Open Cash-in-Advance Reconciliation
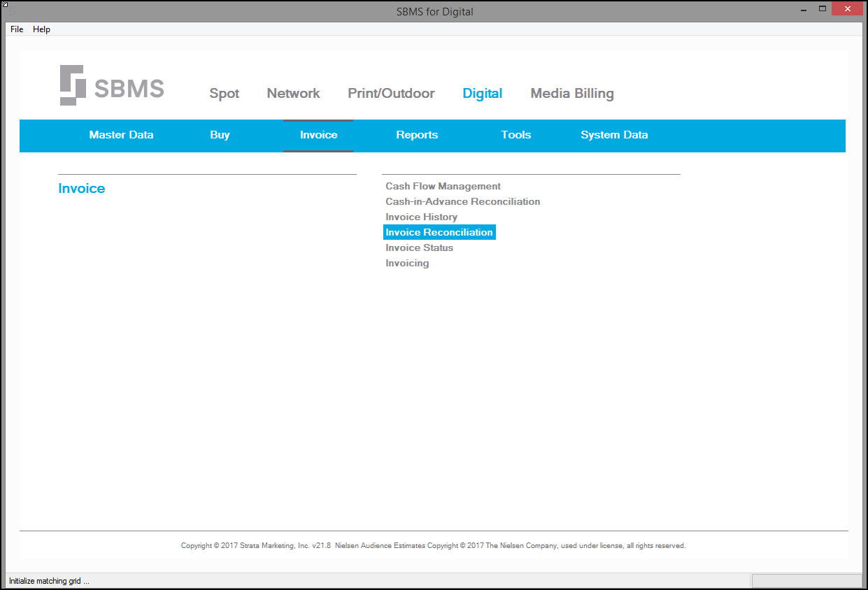The image size is (868, 590). [462, 201]
